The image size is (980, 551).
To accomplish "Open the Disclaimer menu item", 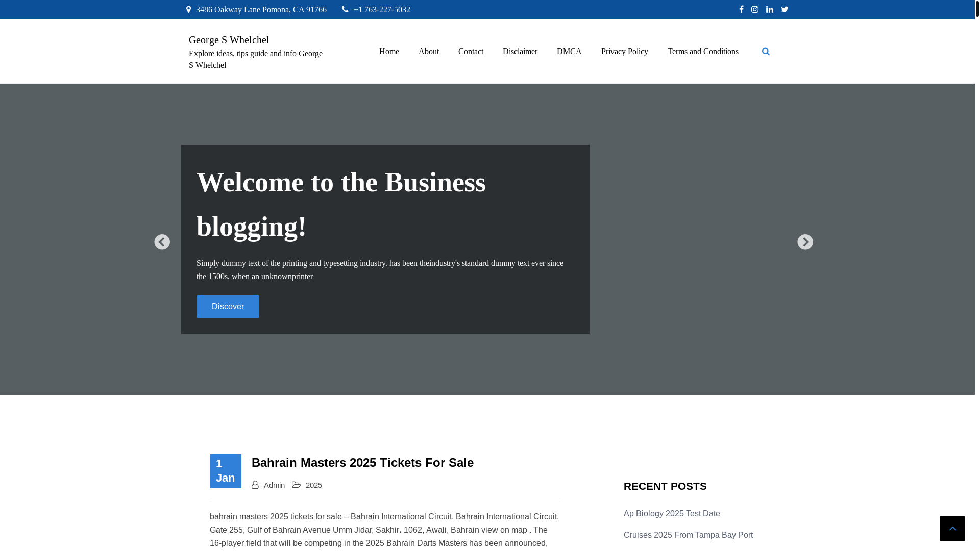I will (520, 52).
